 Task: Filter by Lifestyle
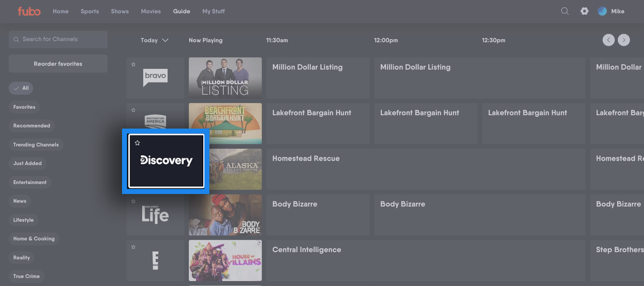pos(23,220)
